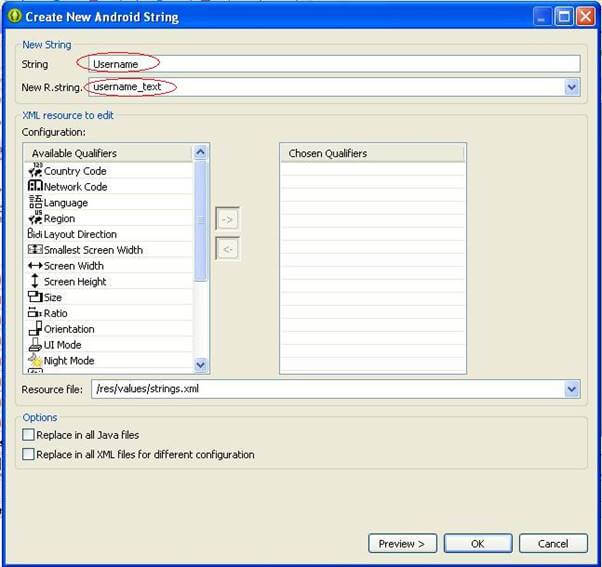Viewport: 602px width, 567px height.
Task: Select Ratio qualifier row
Action: tap(108, 313)
